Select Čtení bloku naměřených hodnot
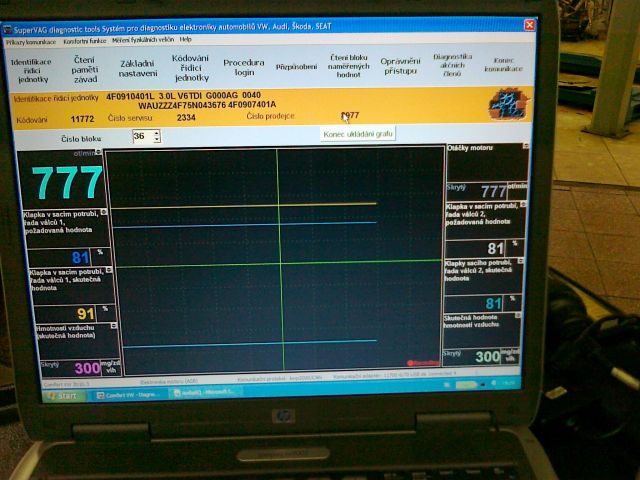 click(349, 66)
